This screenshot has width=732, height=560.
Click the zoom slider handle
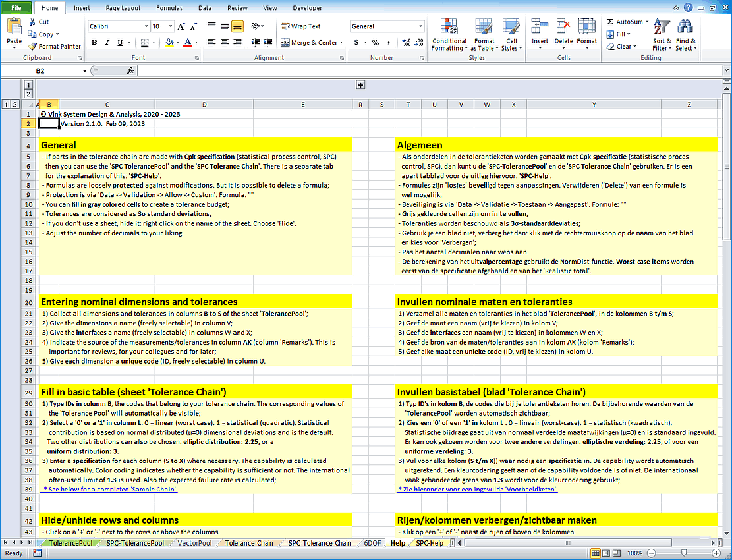coord(684,553)
